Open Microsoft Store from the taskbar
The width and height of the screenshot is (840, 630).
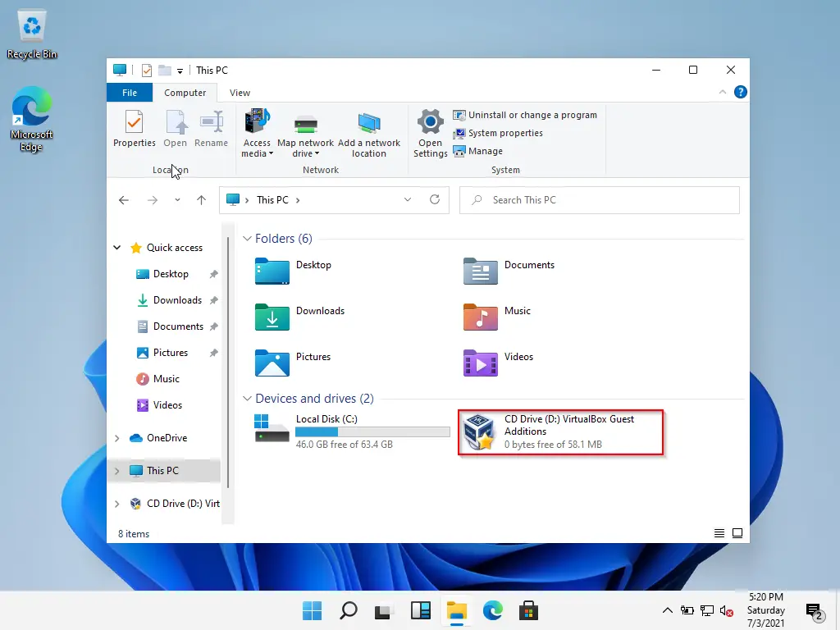coord(529,610)
